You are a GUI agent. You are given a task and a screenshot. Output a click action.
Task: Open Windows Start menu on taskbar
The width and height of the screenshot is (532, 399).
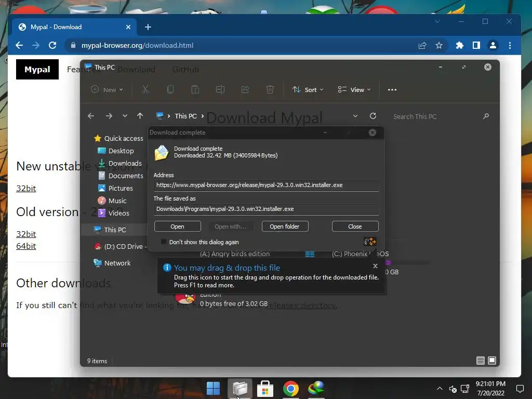coord(214,388)
